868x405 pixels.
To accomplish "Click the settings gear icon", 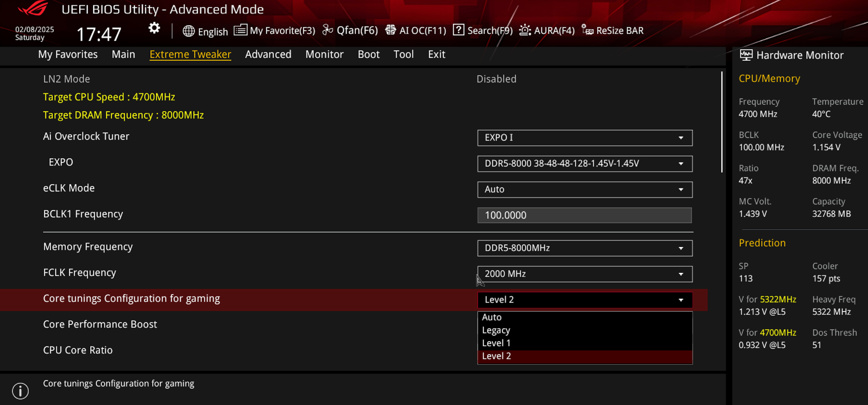I will 154,28.
